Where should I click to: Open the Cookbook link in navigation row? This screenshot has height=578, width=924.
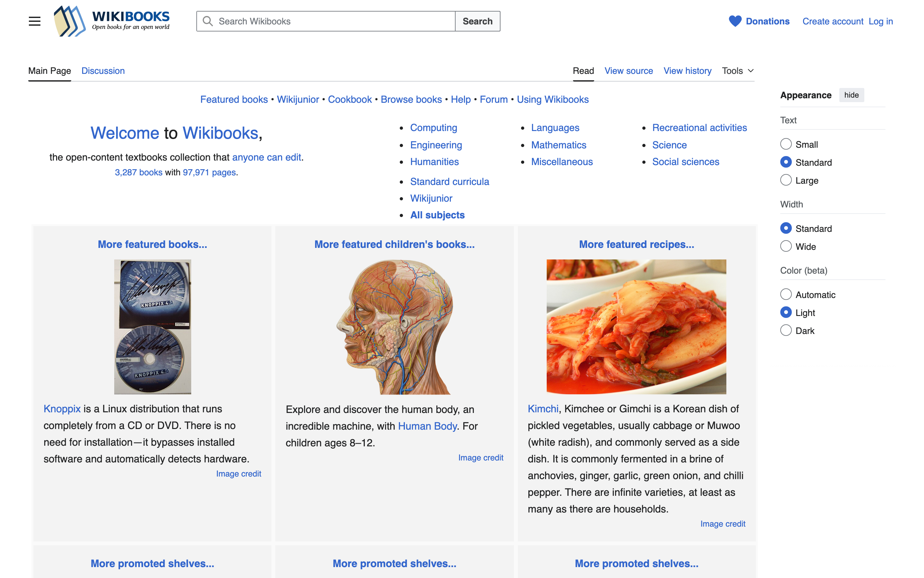click(350, 100)
